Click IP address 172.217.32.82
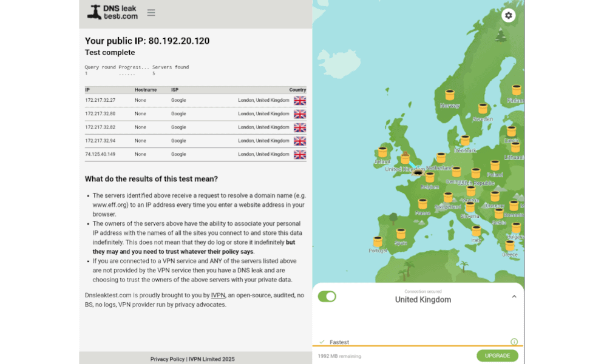The image size is (607, 364). 100,127
